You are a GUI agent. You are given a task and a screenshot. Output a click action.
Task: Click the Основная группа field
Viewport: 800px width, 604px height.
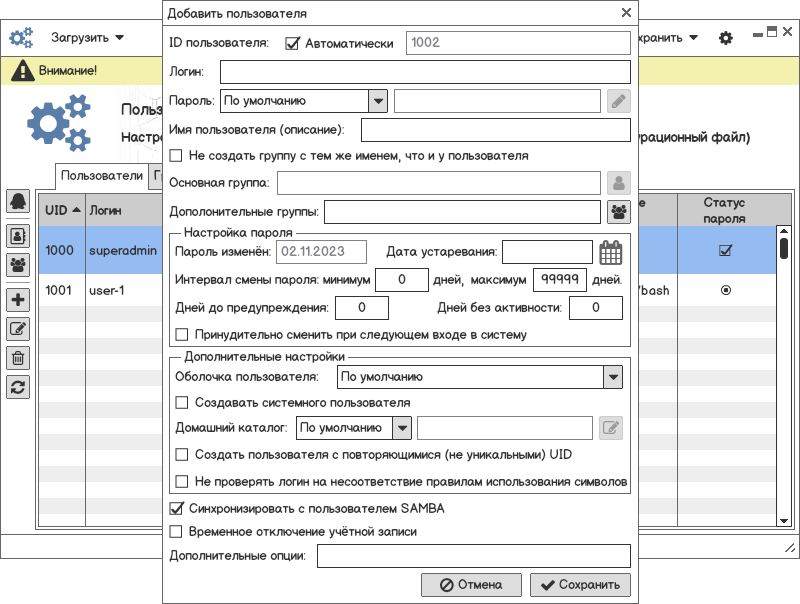click(x=439, y=183)
